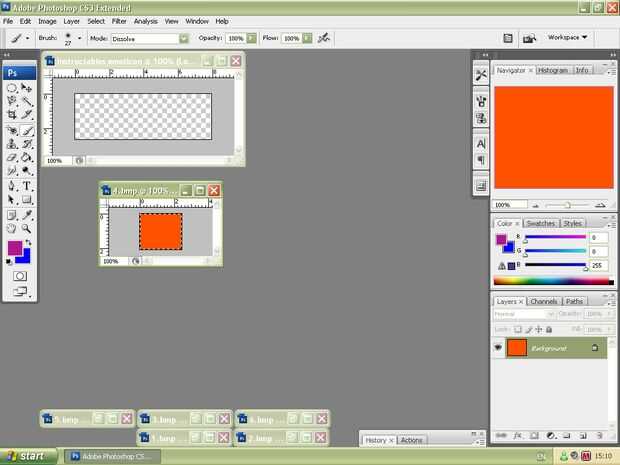The width and height of the screenshot is (620, 465).
Task: Select the Type tool
Action: [26, 186]
